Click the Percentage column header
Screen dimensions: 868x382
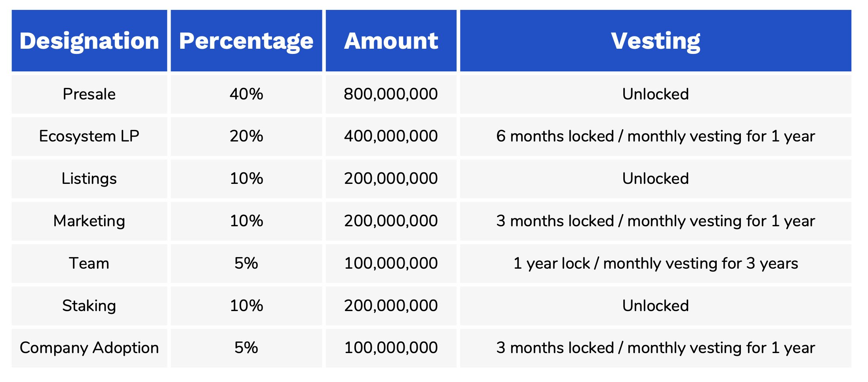[246, 41]
